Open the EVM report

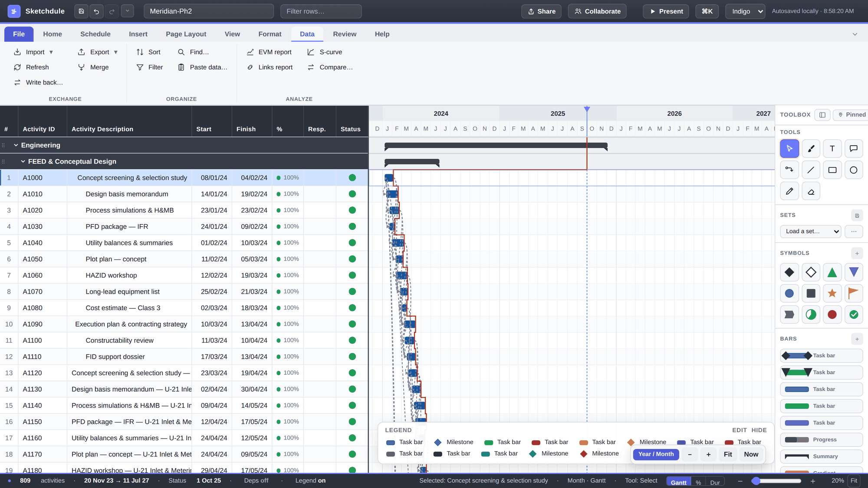(x=269, y=52)
